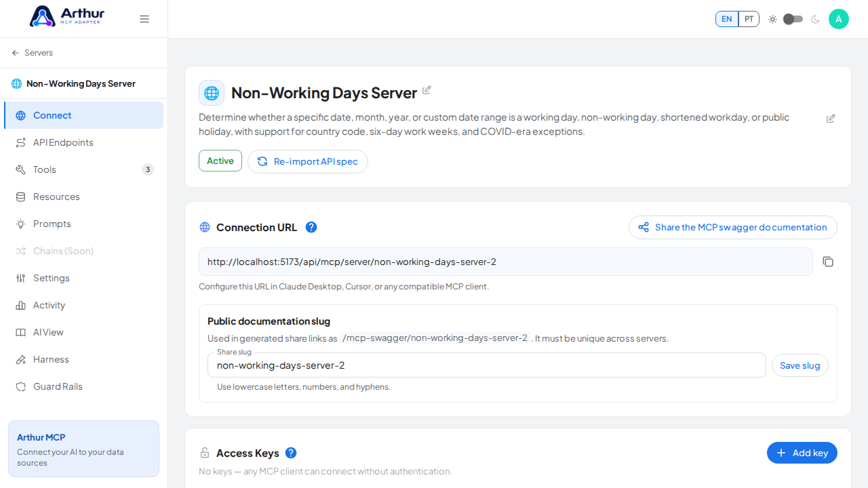Click the Guard Rails shield icon
868x488 pixels.
20,386
